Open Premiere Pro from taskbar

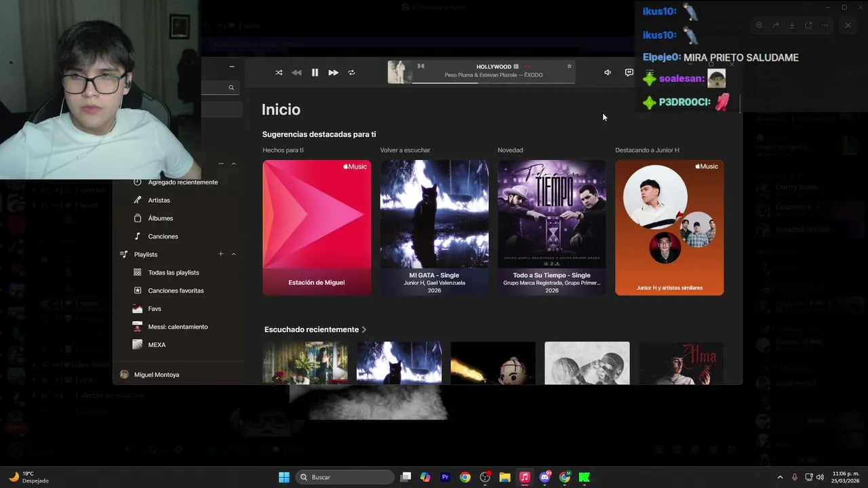coord(445,477)
